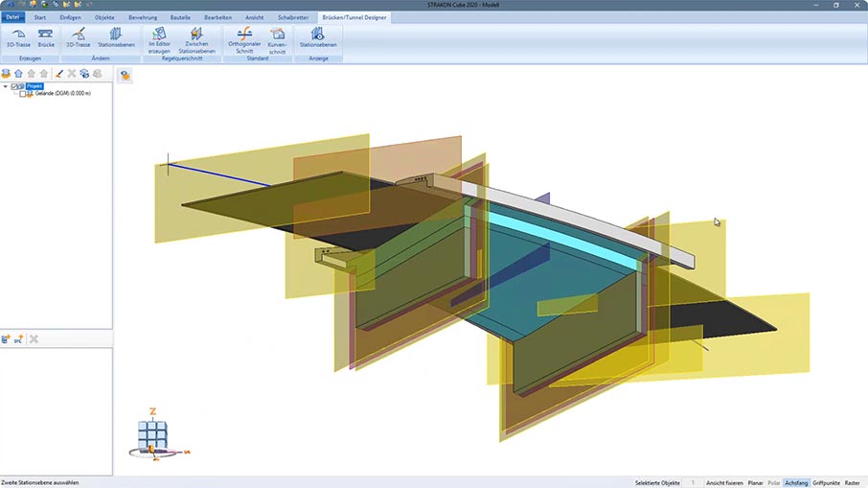The width and height of the screenshot is (868, 488).
Task: Switch to the Bewehrung ribbon tab
Action: [x=142, y=17]
